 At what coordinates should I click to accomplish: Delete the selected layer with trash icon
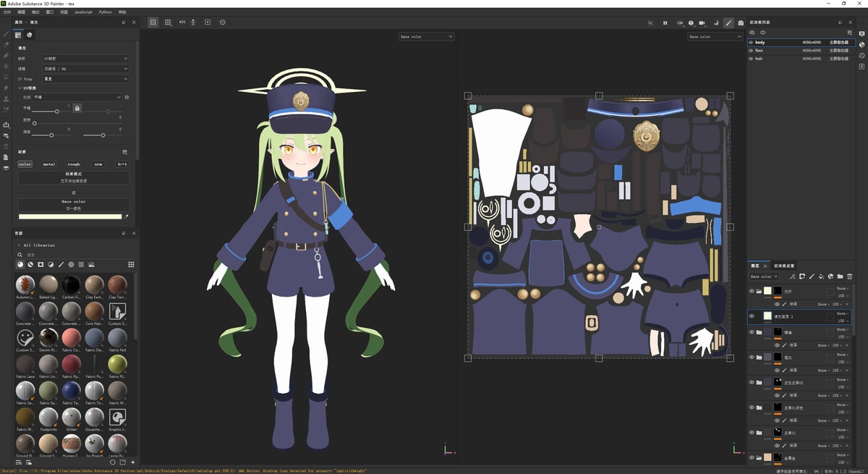click(x=850, y=276)
